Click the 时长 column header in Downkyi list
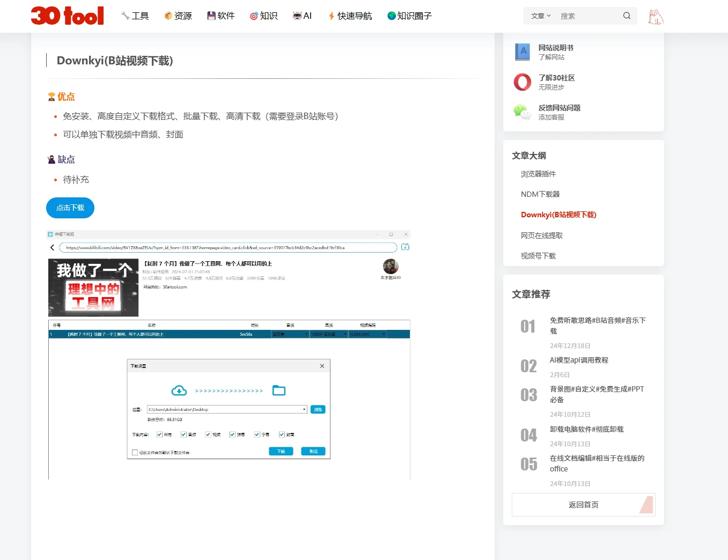 [x=255, y=325]
